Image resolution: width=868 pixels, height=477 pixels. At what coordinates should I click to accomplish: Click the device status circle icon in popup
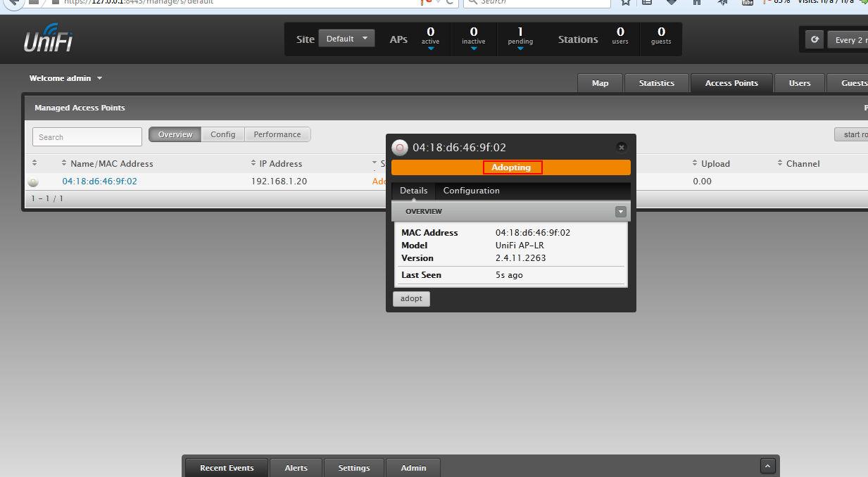tap(400, 148)
